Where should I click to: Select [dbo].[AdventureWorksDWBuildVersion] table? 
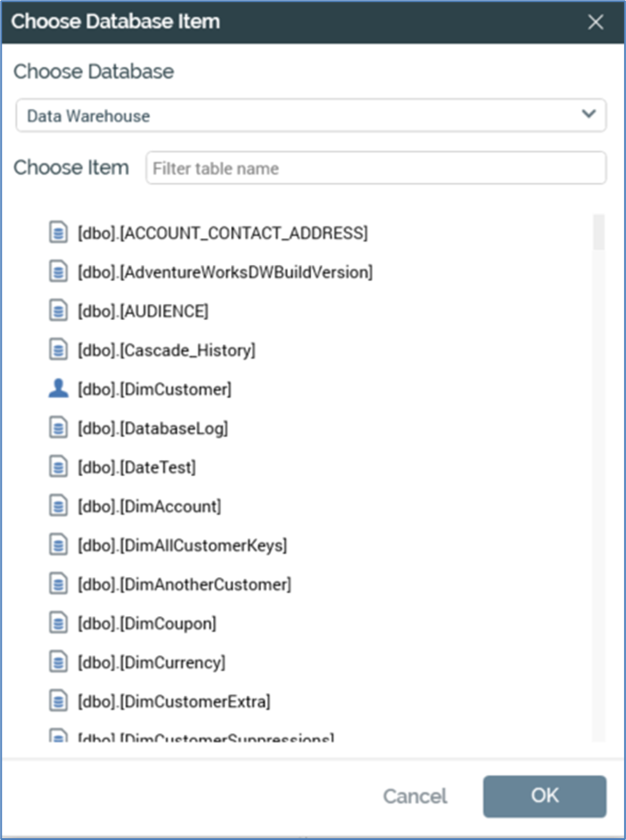point(225,273)
